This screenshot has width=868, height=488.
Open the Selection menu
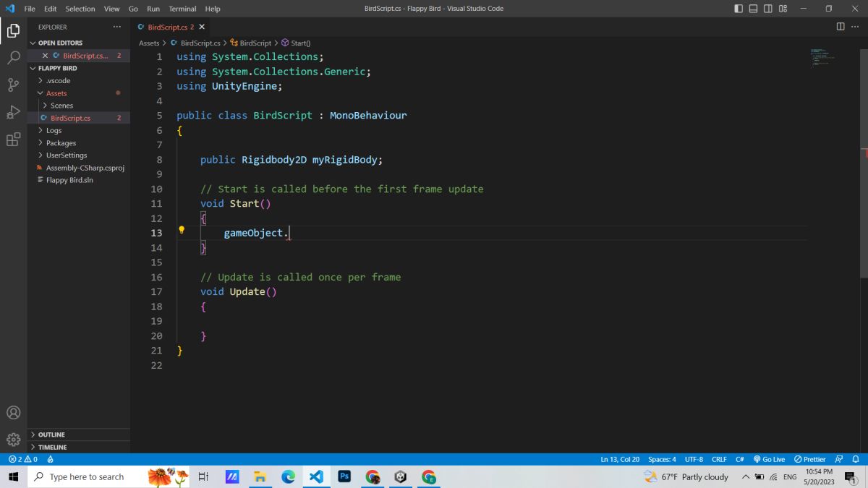click(x=80, y=9)
